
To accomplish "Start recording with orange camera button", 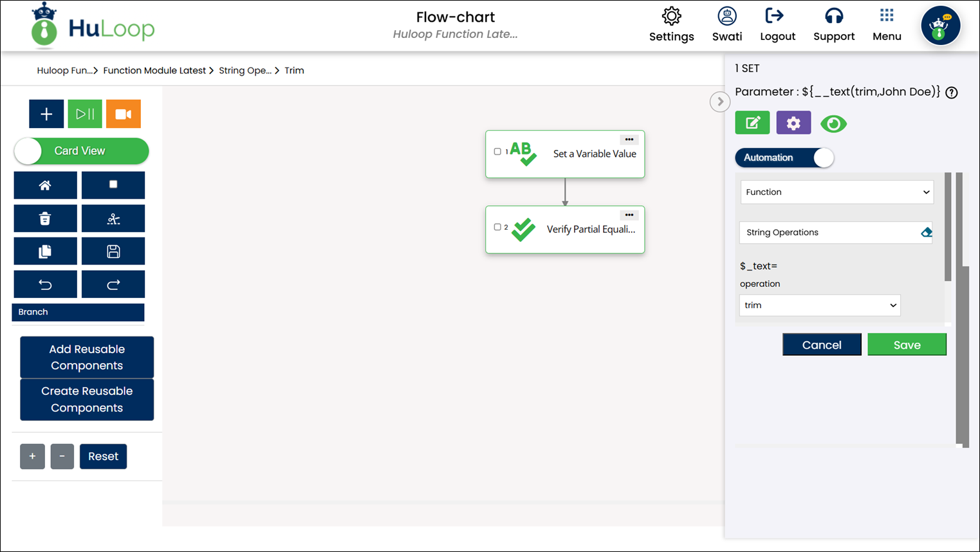I will 124,114.
